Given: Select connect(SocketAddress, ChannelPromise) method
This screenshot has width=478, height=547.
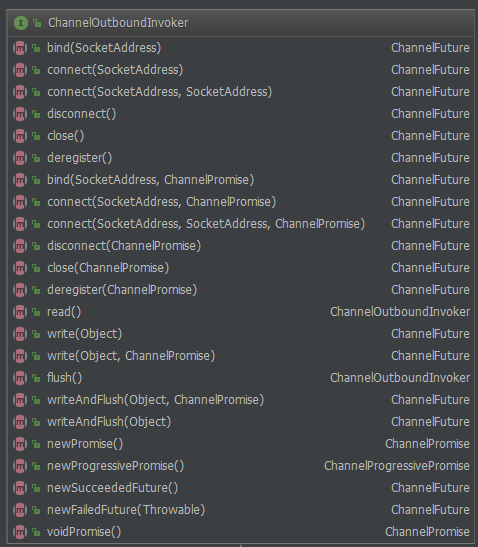Looking at the screenshot, I should (162, 202).
